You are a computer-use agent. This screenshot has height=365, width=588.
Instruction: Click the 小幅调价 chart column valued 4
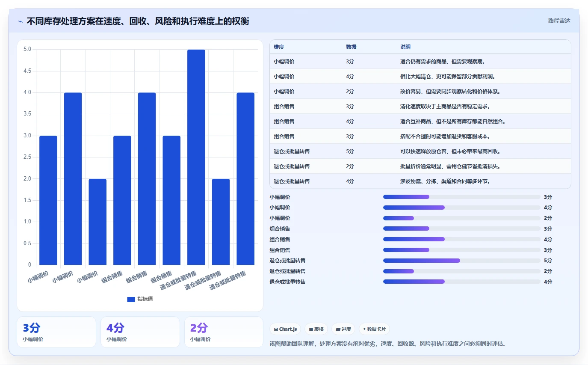coord(73,179)
